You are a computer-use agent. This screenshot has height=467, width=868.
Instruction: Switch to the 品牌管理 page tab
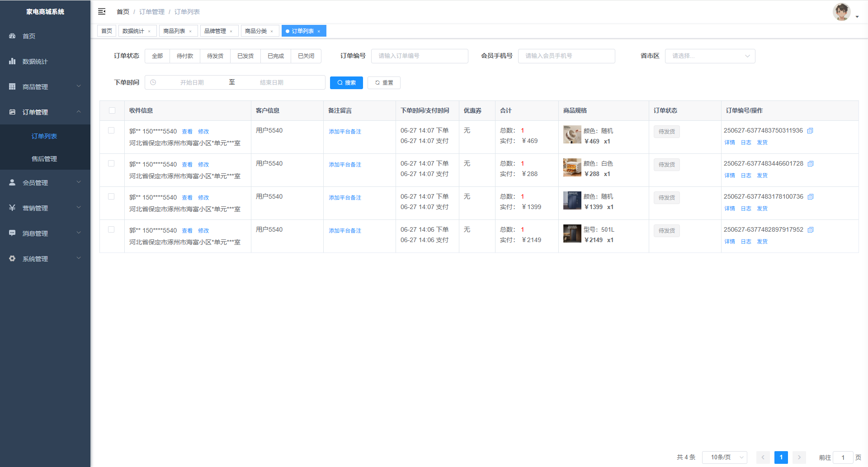(x=215, y=31)
